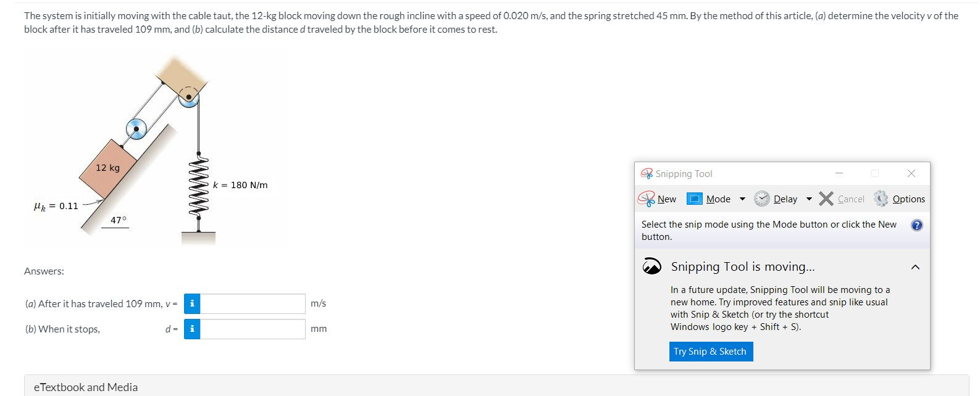
Task: Click the blue help question mark icon
Action: 917,225
